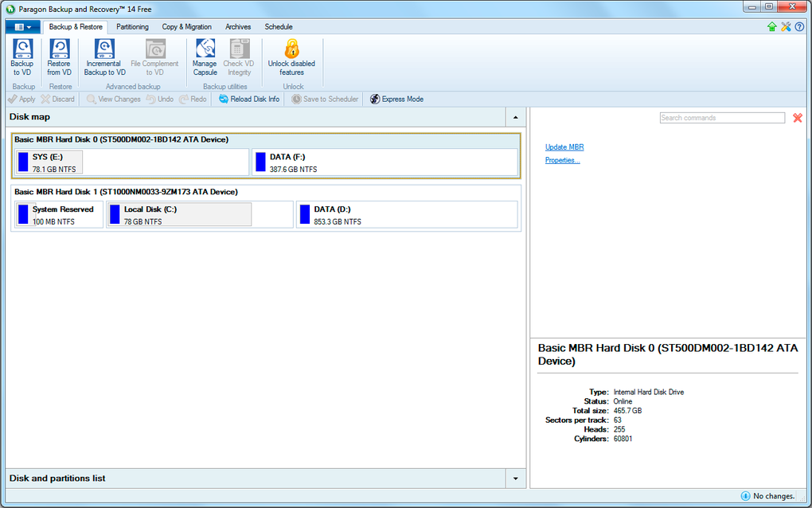Click the Backup utilities group label
The image size is (812, 508).
[225, 87]
